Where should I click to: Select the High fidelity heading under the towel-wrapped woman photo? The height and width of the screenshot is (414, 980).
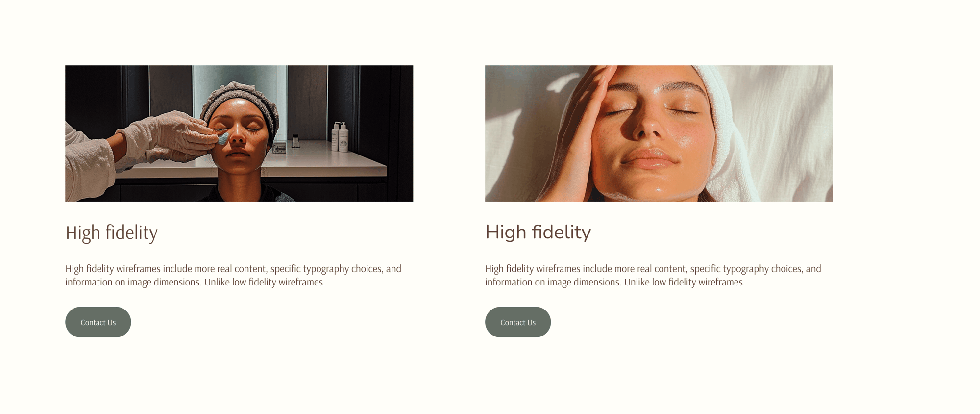538,233
